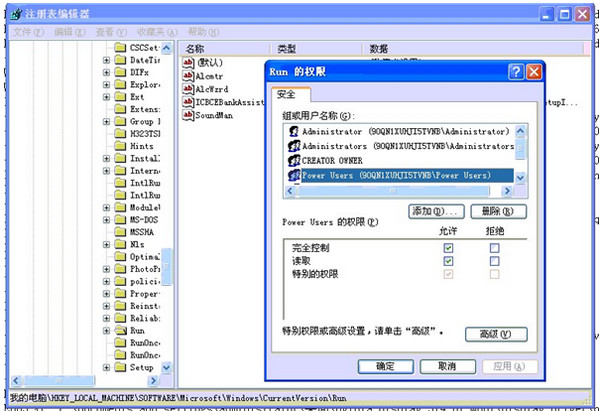Viewport: 600px width, 411px height.
Task: Expand the Run tree node
Action: point(106,331)
